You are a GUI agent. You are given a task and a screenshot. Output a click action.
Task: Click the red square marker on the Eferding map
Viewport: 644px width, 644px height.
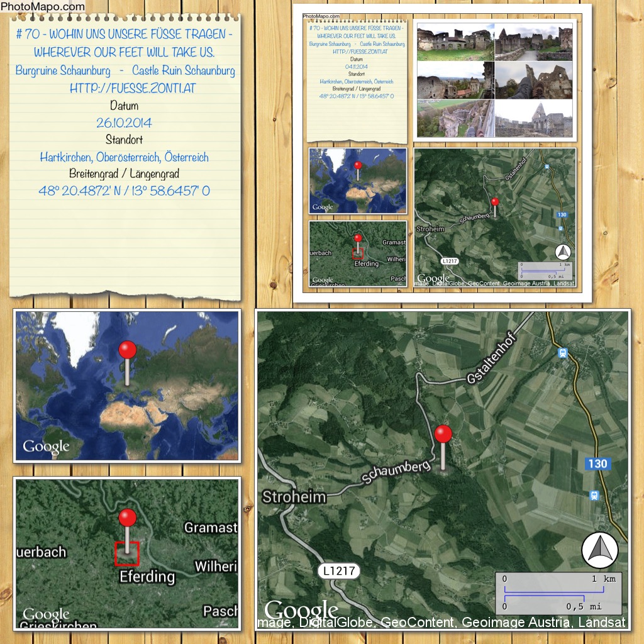point(127,553)
